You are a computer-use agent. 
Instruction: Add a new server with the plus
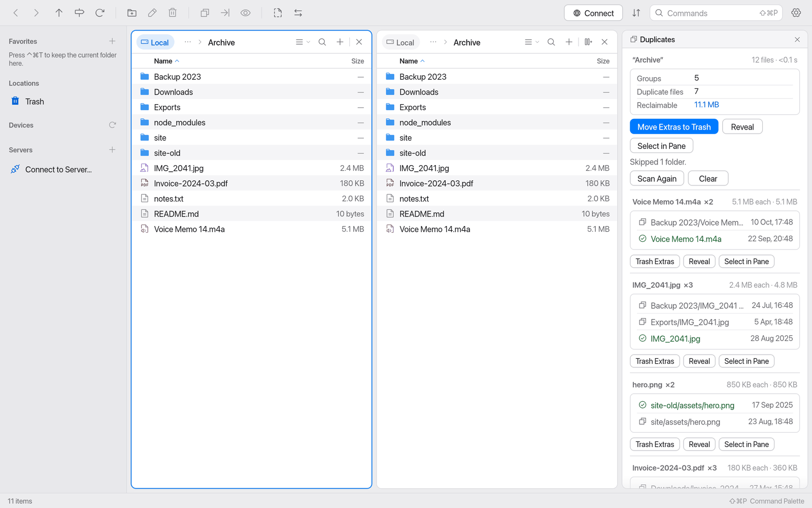pyautogui.click(x=112, y=150)
